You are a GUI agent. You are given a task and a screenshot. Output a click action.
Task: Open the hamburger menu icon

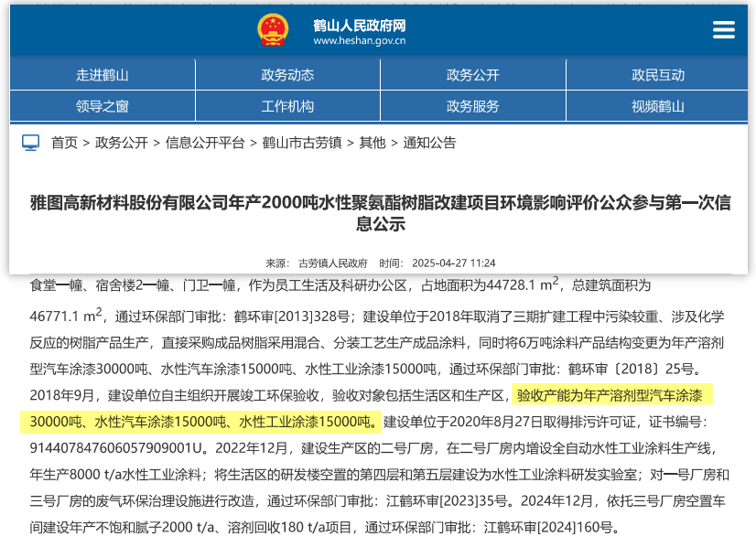pos(723,30)
